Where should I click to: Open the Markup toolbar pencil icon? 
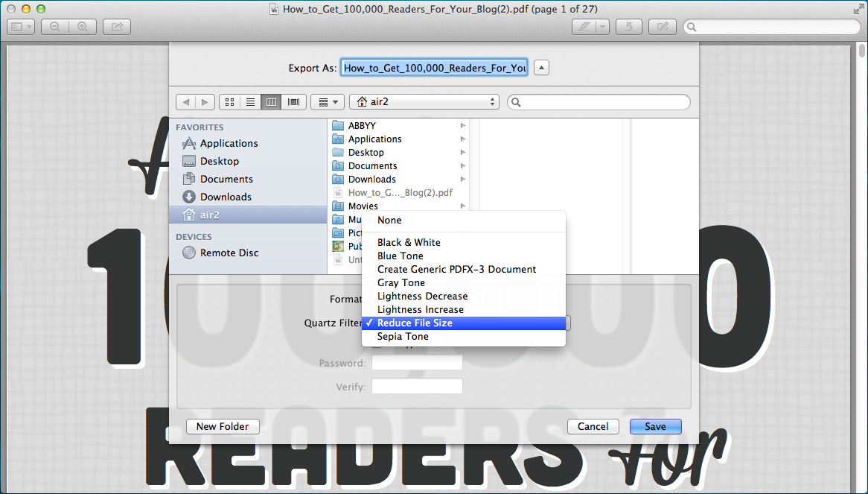(x=663, y=26)
